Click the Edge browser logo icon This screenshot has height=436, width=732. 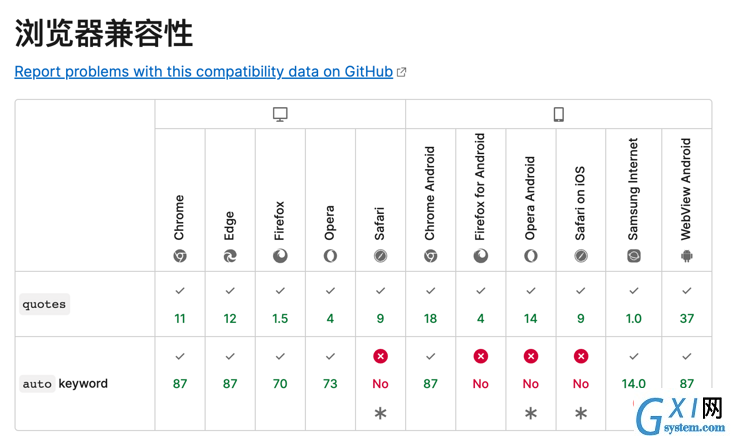[x=230, y=256]
